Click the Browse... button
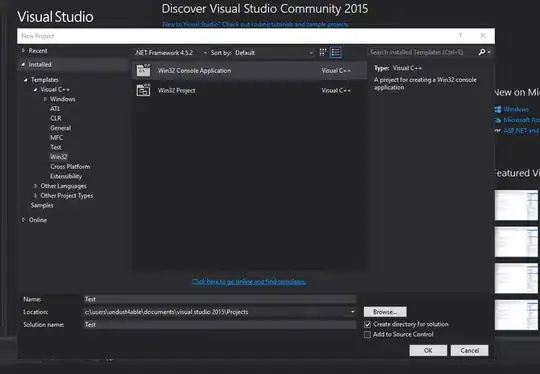 385,312
